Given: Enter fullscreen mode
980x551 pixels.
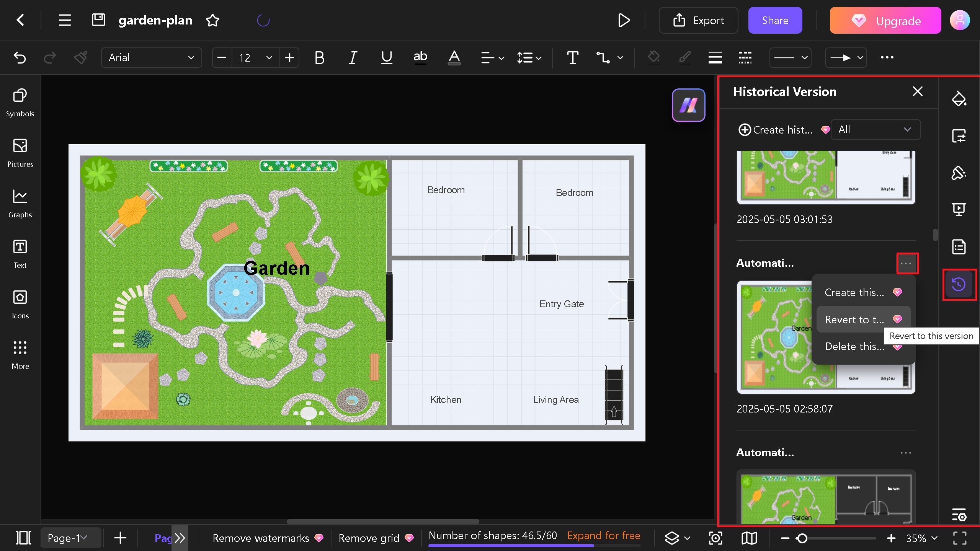Looking at the screenshot, I should coord(959,538).
